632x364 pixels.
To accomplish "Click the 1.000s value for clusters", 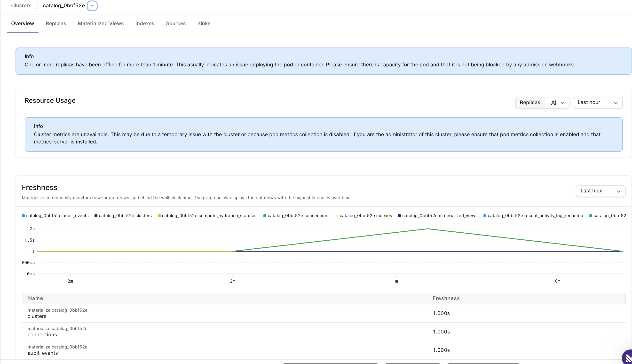I will point(441,313).
